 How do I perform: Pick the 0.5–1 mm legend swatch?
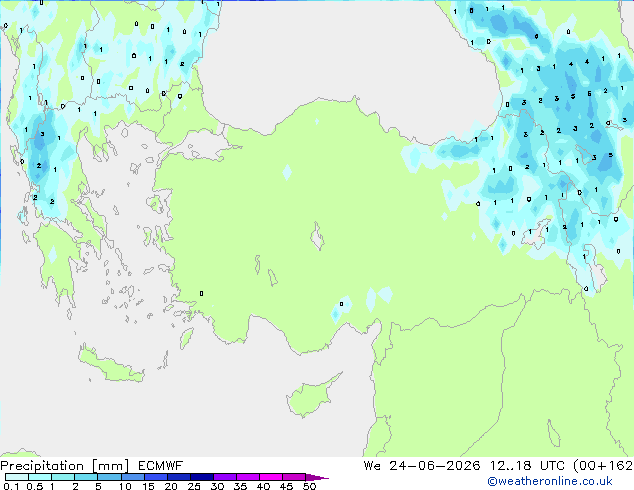click(x=40, y=477)
